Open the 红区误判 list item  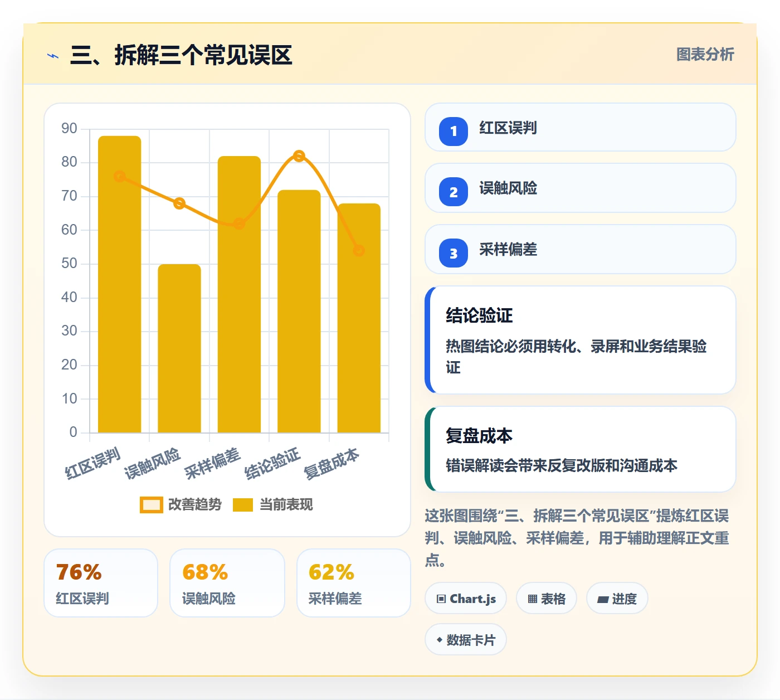[x=581, y=127]
